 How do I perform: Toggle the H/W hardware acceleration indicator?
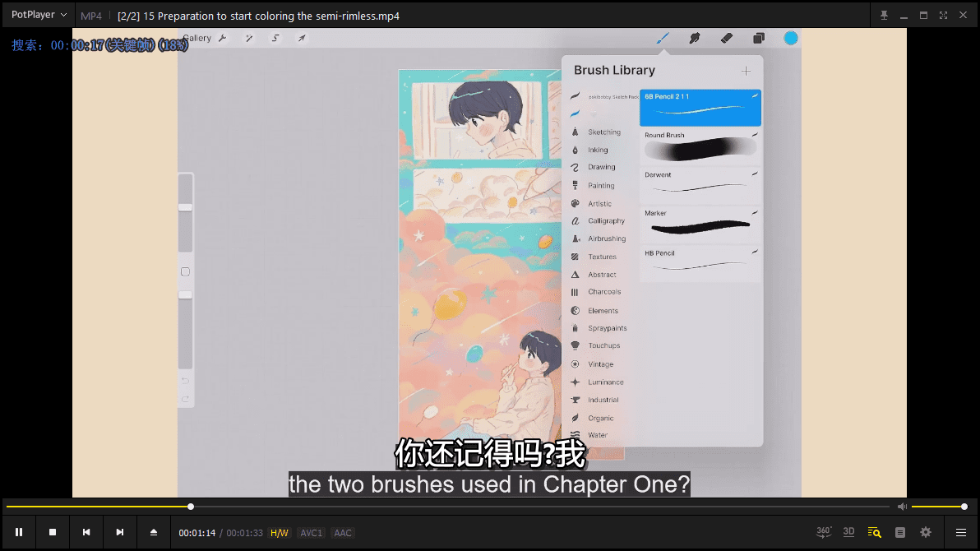coord(280,533)
